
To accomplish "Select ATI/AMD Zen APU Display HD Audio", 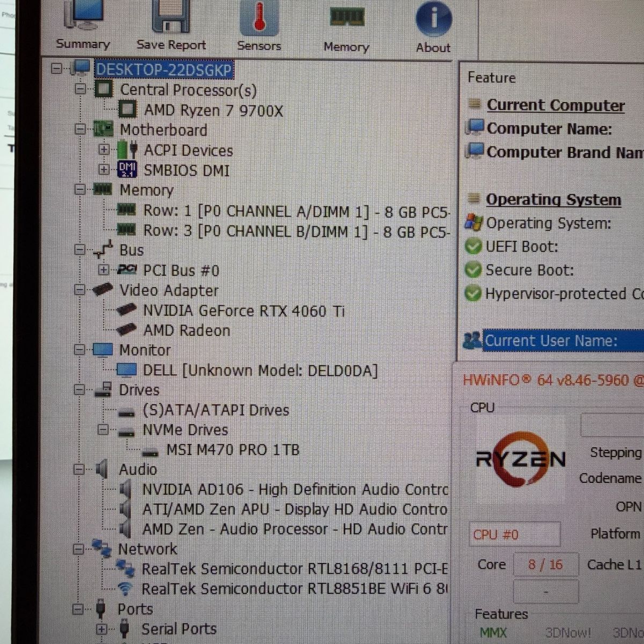I will click(295, 509).
